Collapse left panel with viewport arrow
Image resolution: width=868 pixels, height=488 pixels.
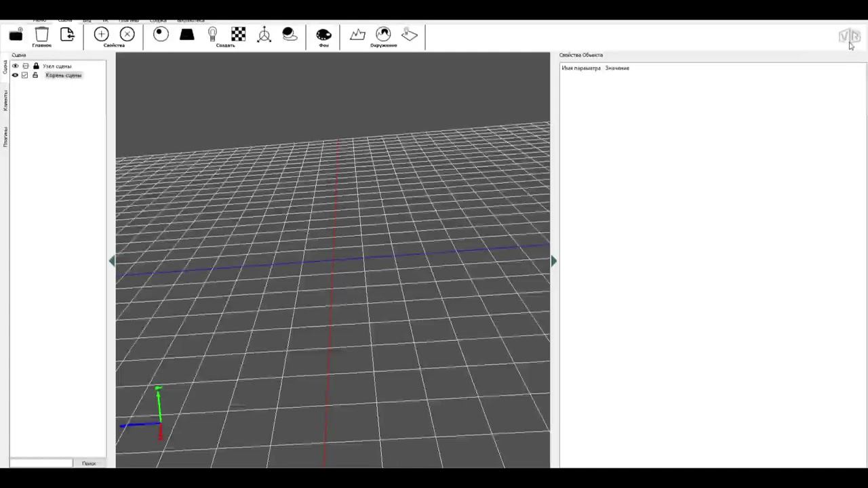point(112,261)
